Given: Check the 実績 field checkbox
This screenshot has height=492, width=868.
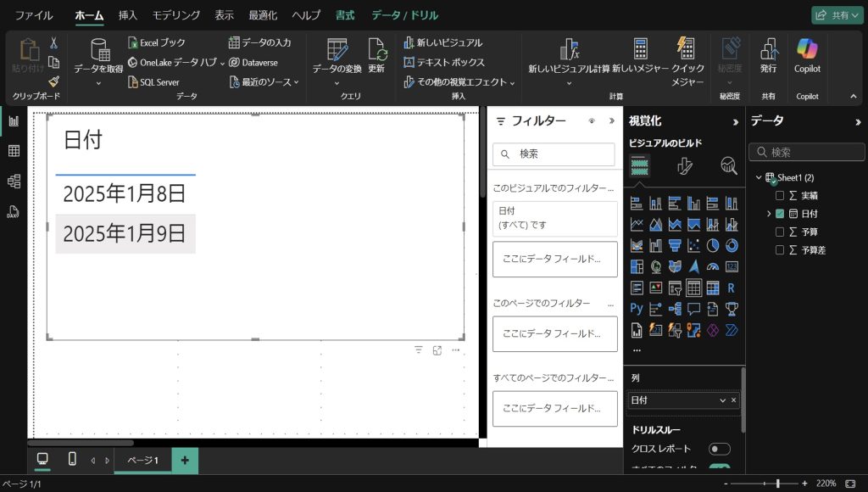Looking at the screenshot, I should tap(780, 195).
